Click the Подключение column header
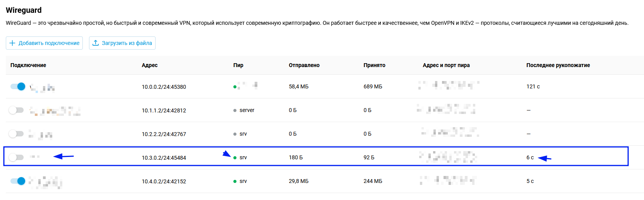644x200 pixels. [28, 65]
